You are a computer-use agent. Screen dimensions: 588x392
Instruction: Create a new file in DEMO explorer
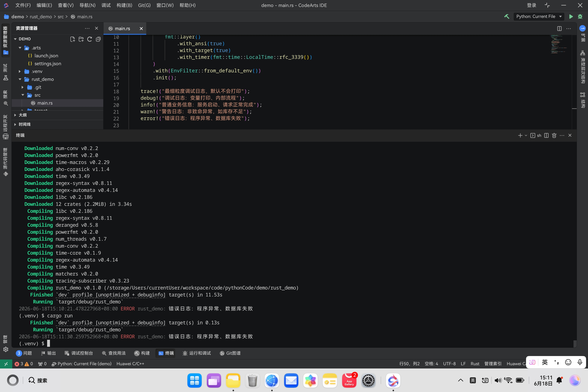click(x=73, y=39)
